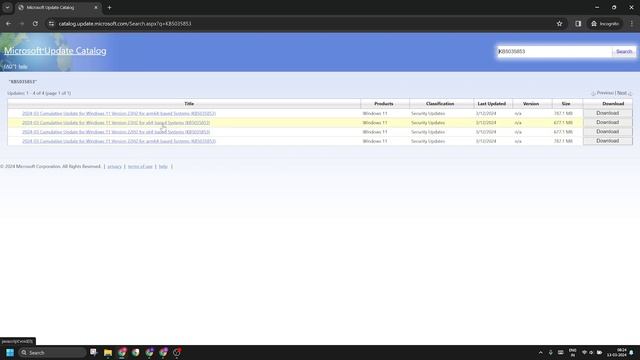Open the highlighted 23H2 x64-based update link
This screenshot has height=360, width=640.
116,123
